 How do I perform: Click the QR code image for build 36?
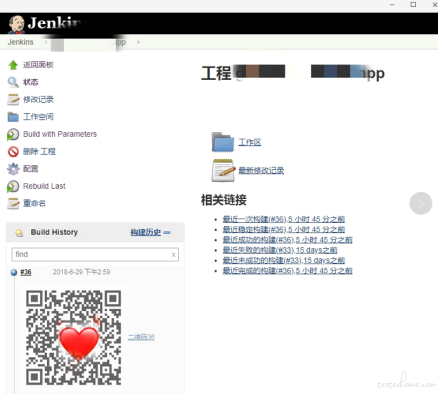[74, 337]
